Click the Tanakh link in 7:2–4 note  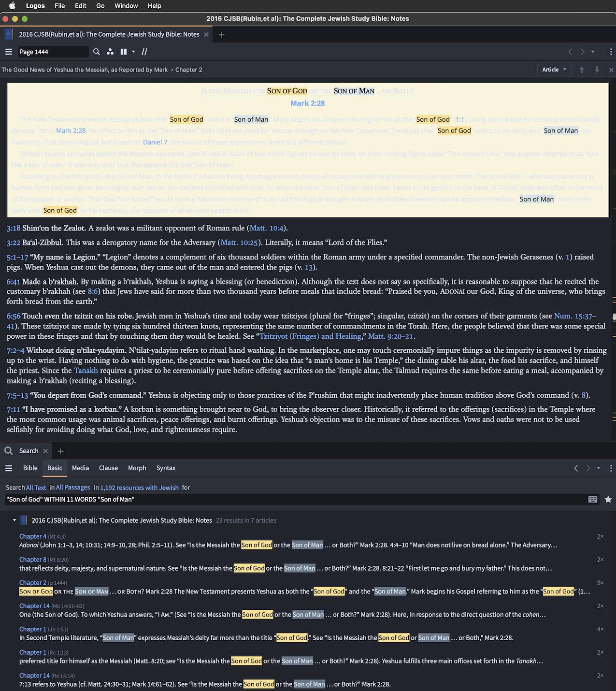pos(86,371)
